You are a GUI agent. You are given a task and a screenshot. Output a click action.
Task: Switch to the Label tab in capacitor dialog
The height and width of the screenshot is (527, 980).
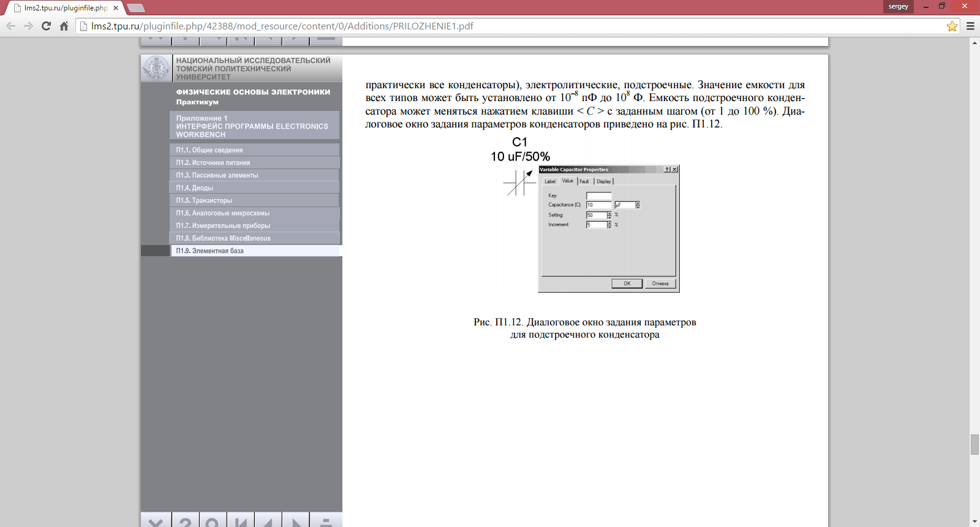(550, 181)
